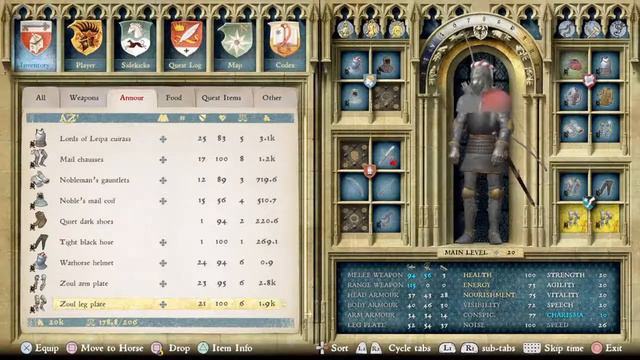
Task: Select the cuirass slot beside the red garment
Action: (x=605, y=65)
